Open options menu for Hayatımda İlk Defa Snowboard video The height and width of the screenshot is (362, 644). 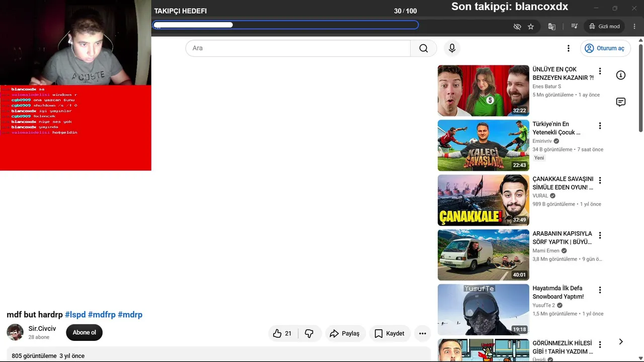click(x=600, y=290)
